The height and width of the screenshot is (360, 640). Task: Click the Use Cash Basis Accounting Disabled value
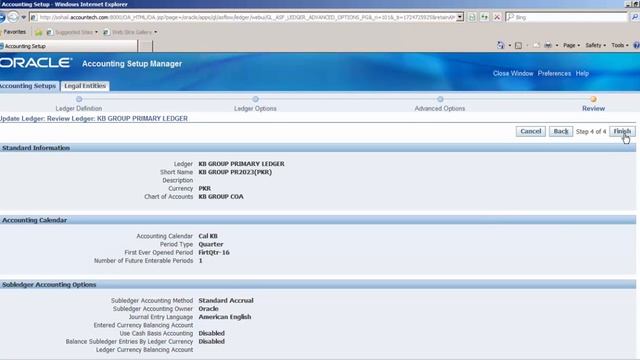(211, 333)
